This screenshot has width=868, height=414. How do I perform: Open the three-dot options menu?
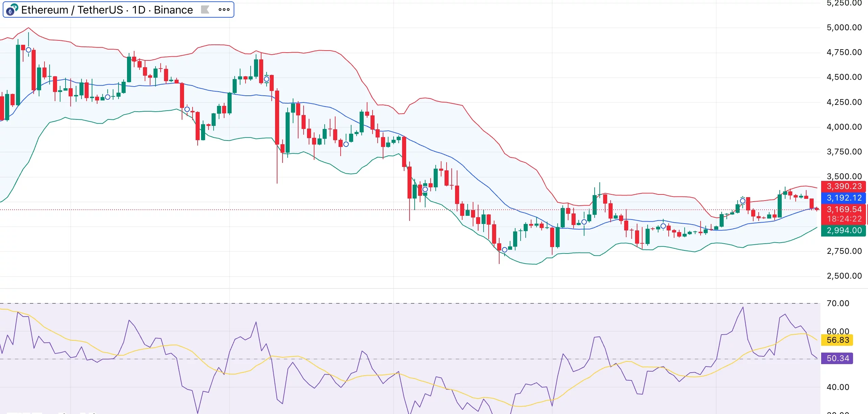[224, 9]
